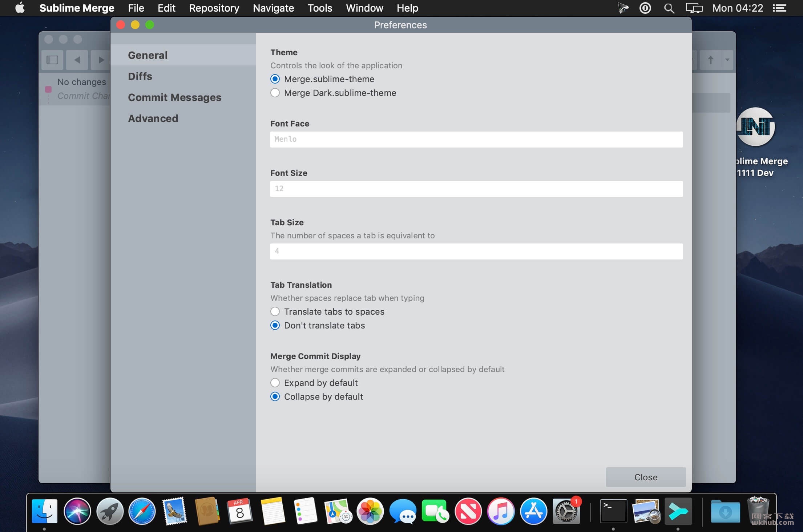Viewport: 803px width, 532px height.
Task: Launch Siri from the dock
Action: click(77, 511)
